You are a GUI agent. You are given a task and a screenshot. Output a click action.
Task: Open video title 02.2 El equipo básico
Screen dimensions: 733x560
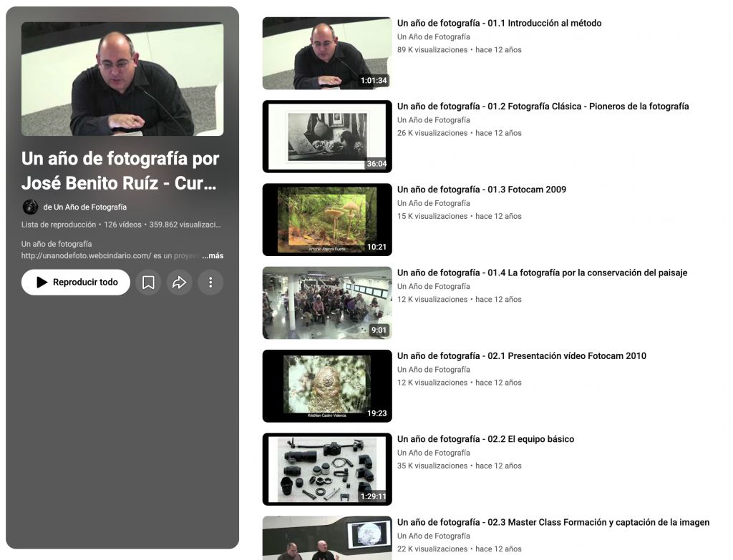click(486, 438)
